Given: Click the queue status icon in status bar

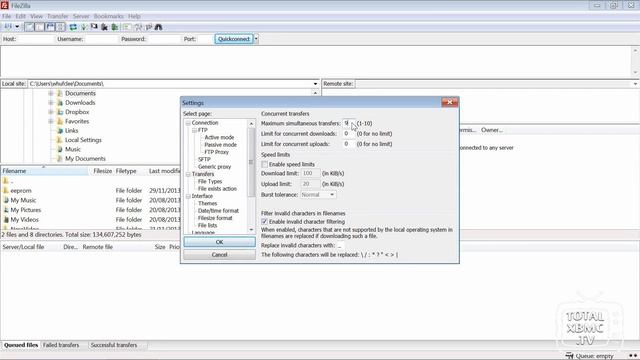Looking at the screenshot, I should [x=569, y=356].
